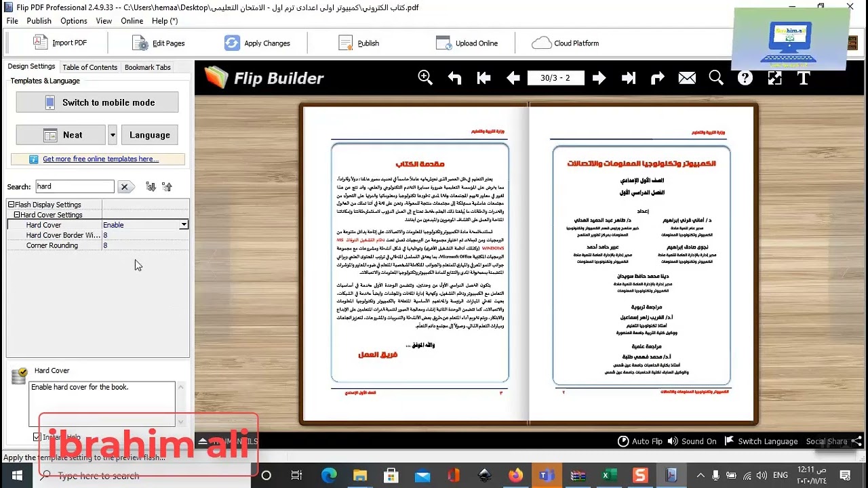The image size is (868, 488).
Task: Open Edit Pages from the toolbar
Action: pyautogui.click(x=159, y=43)
